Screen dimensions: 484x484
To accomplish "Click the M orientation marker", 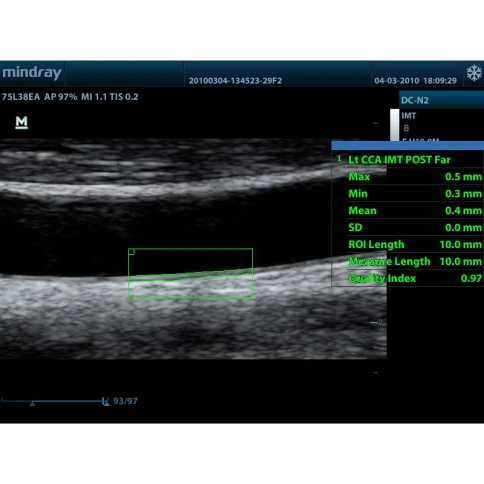I will click(22, 122).
